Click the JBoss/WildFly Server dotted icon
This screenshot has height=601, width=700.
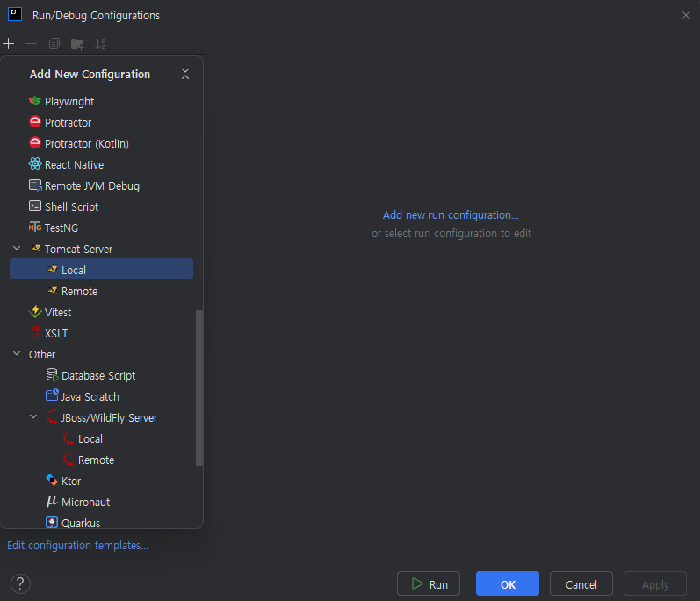[x=52, y=417]
